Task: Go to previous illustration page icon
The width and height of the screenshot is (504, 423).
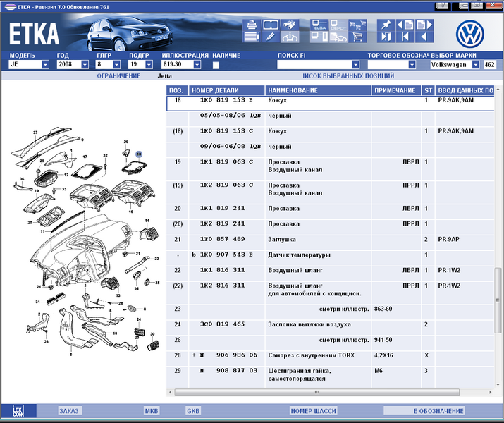Action: tap(405, 25)
